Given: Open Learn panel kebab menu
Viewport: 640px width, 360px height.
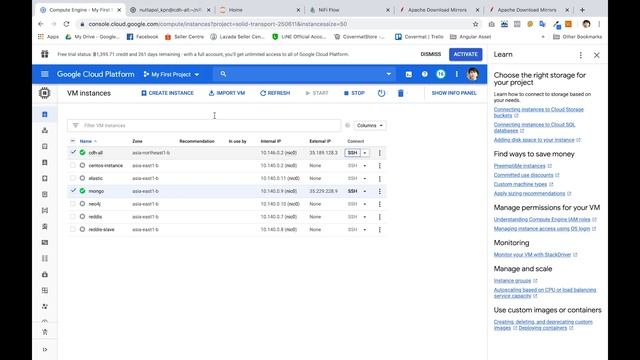Looking at the screenshot, I should click(580, 55).
